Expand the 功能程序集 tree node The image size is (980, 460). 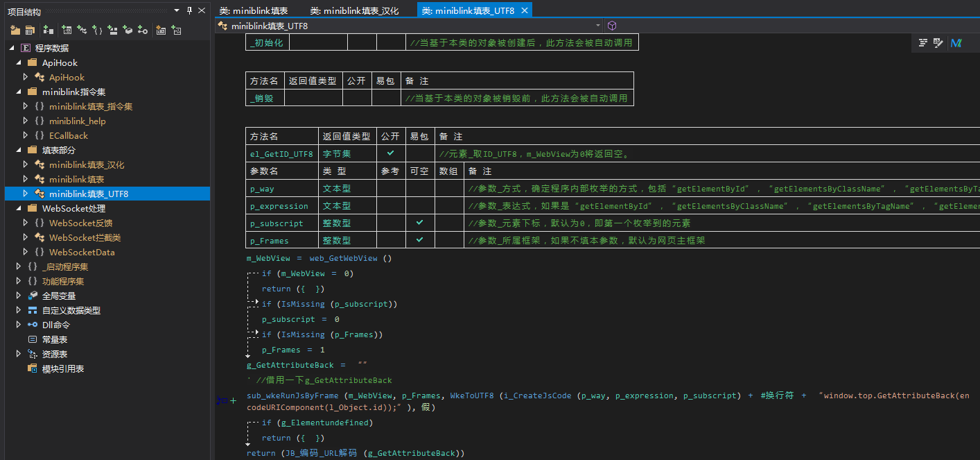(x=19, y=281)
